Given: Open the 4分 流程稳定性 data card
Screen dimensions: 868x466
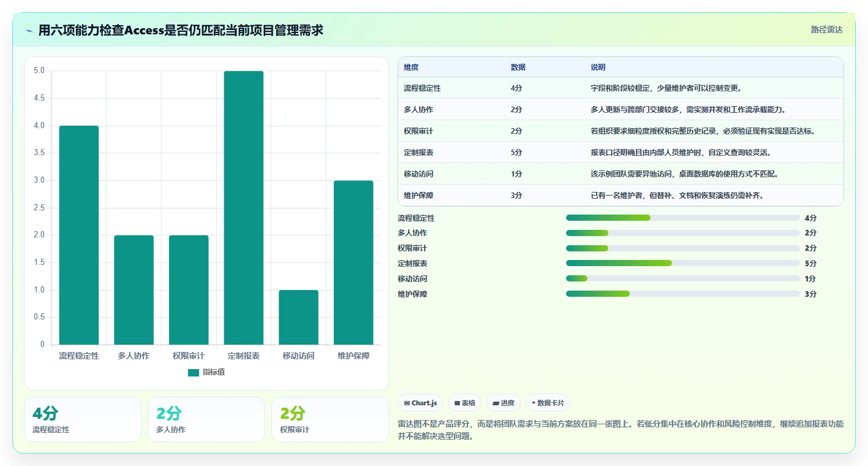Looking at the screenshot, I should [x=83, y=419].
